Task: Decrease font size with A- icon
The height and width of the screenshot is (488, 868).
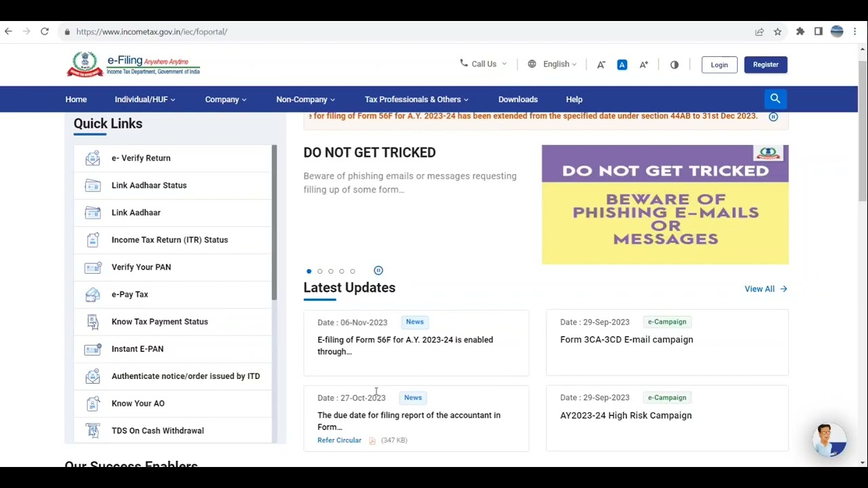Action: [x=601, y=64]
